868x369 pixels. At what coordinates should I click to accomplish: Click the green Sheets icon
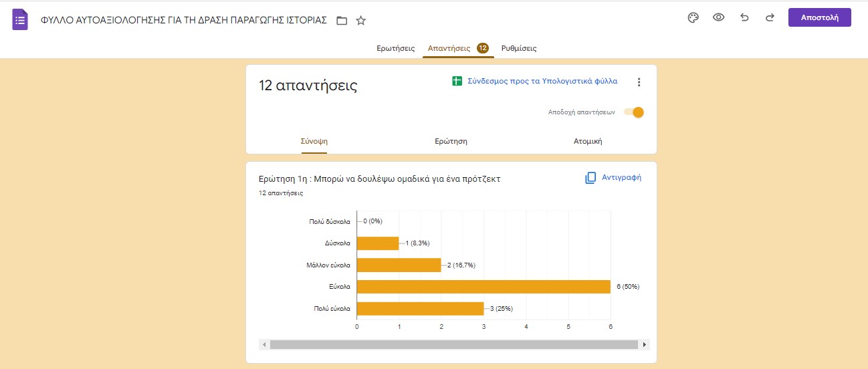[x=457, y=82]
